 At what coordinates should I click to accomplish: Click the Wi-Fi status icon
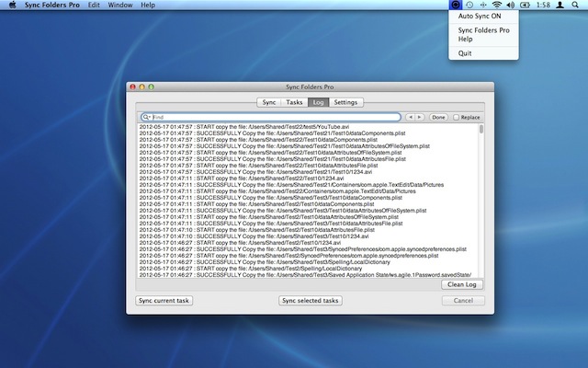[x=497, y=6]
